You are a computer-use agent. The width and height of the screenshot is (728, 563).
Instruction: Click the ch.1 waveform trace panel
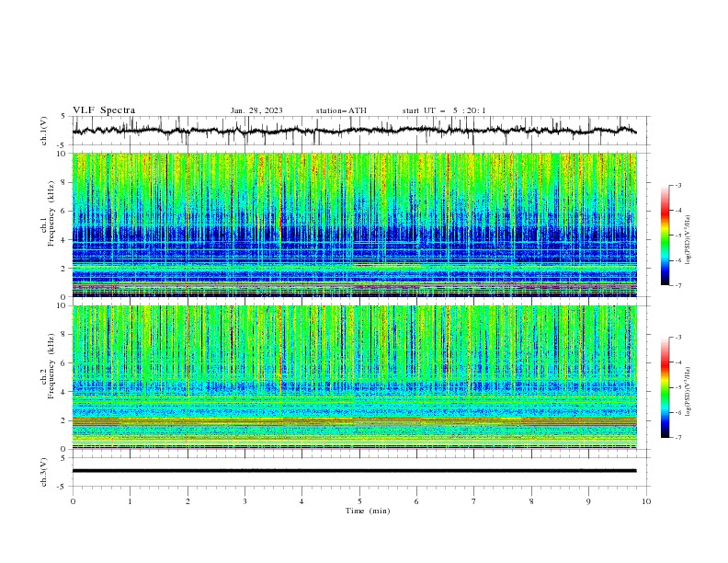(360, 131)
